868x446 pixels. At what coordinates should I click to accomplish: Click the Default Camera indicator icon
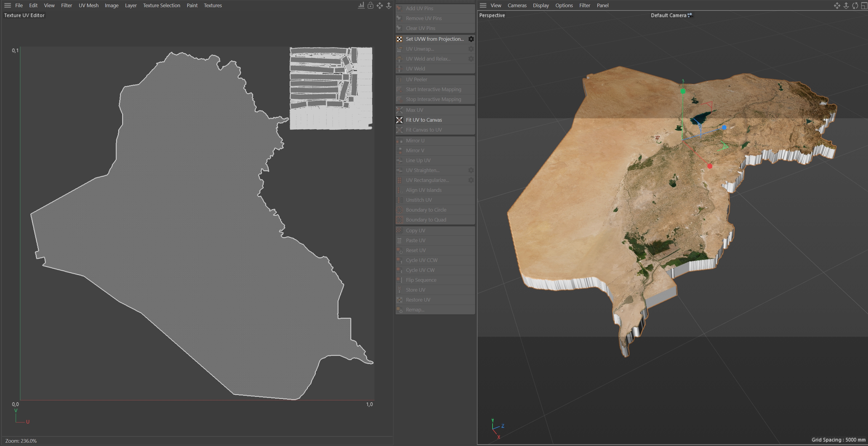690,15
